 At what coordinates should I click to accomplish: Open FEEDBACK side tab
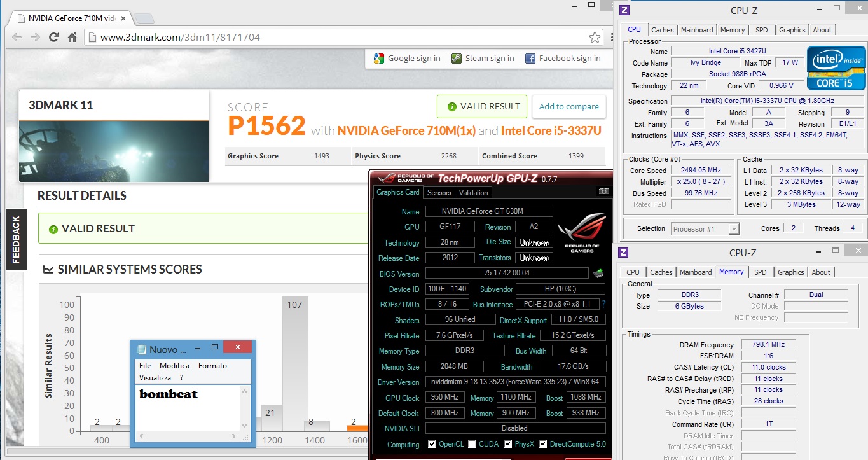click(x=16, y=240)
